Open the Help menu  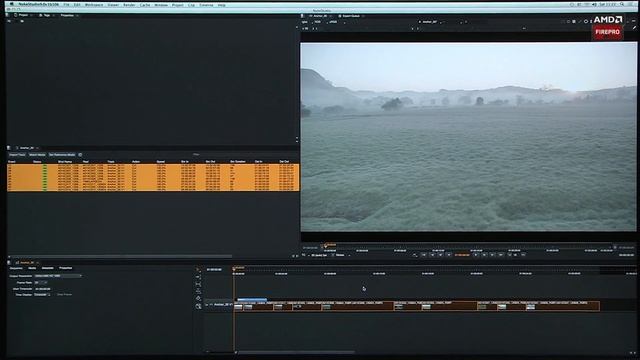(x=222, y=5)
